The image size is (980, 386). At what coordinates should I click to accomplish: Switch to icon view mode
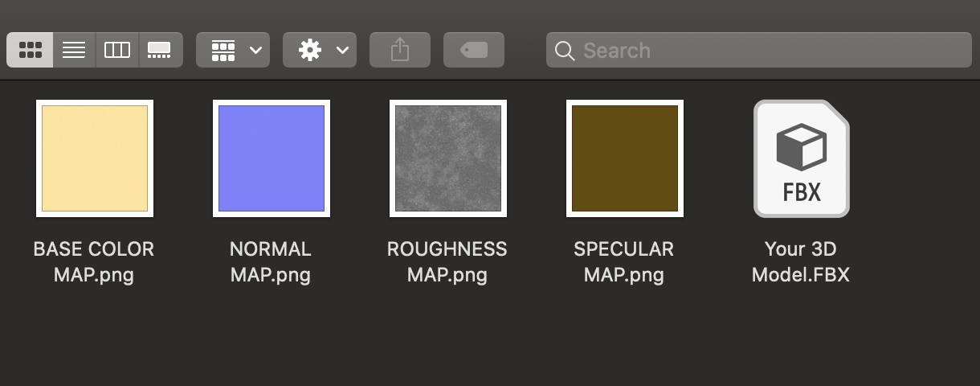click(x=31, y=50)
